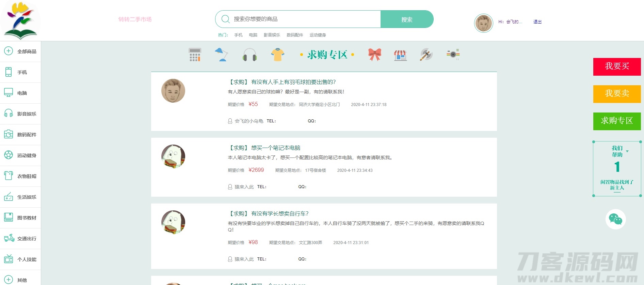Click the 退出 logout link
Screen dimensions: 644x285
coord(537,22)
